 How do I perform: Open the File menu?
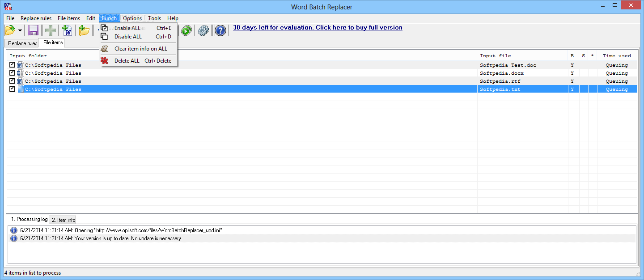coord(10,18)
